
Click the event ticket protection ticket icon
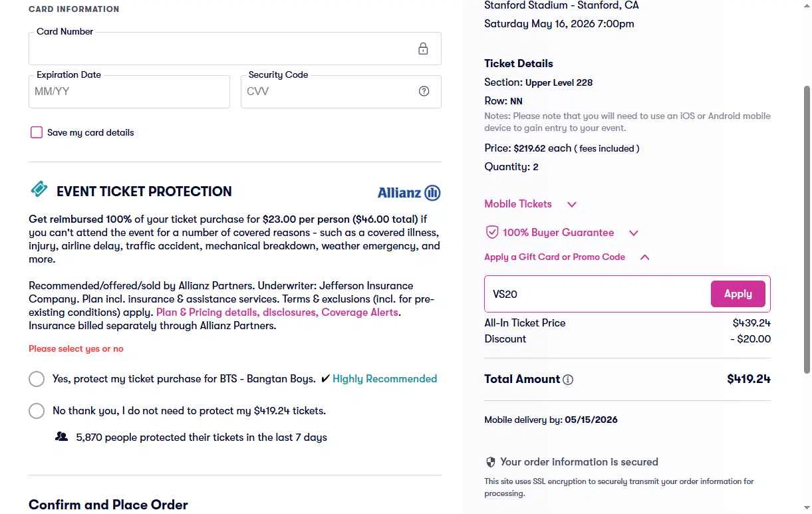(x=39, y=190)
